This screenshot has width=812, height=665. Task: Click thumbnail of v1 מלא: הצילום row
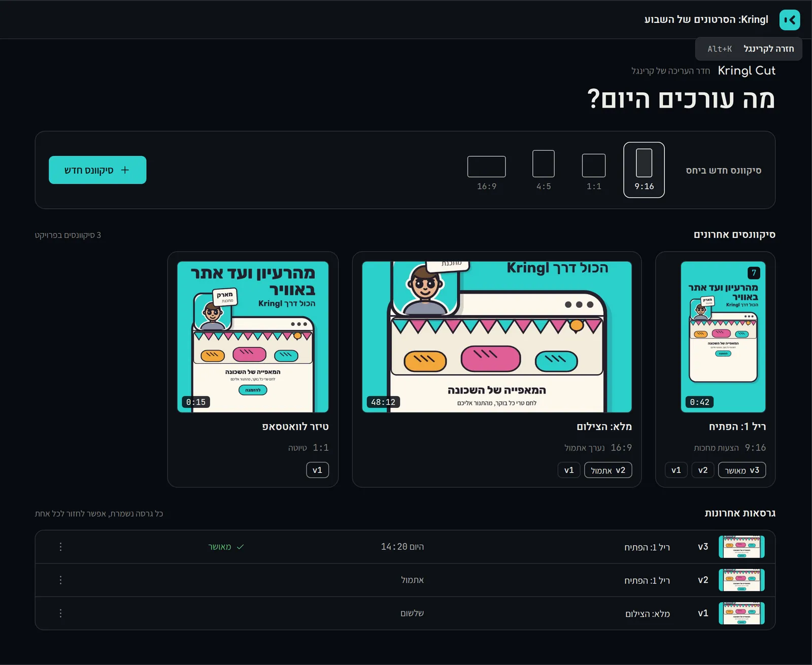(741, 613)
